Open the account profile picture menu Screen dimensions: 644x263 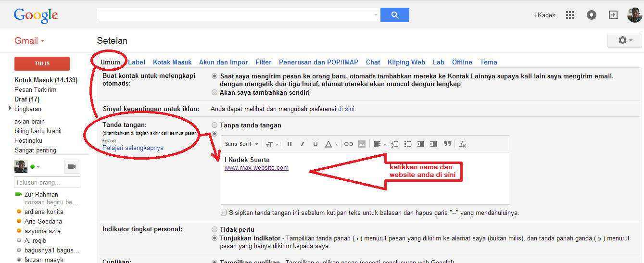(634, 15)
